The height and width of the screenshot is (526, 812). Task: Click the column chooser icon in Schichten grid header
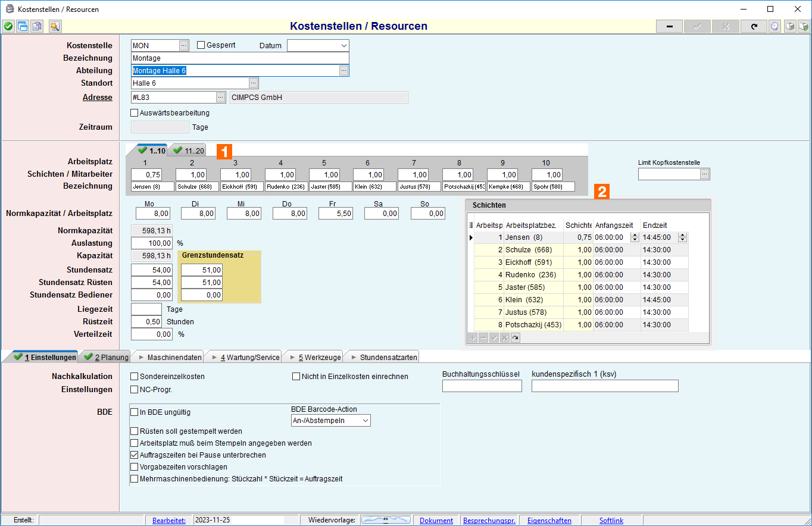[x=471, y=225]
